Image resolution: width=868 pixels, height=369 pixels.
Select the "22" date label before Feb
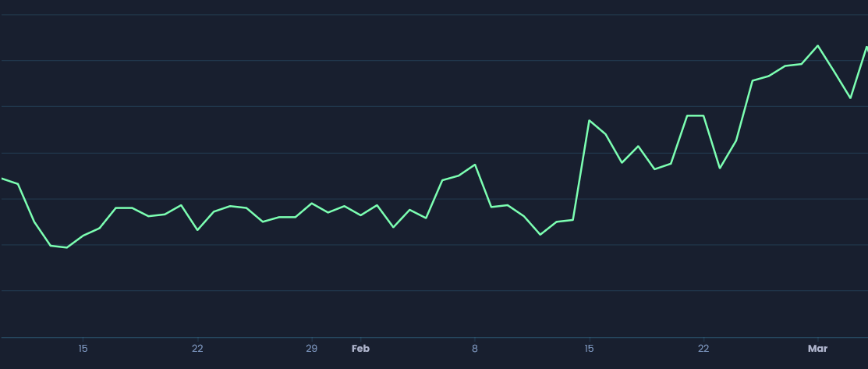pos(197,349)
